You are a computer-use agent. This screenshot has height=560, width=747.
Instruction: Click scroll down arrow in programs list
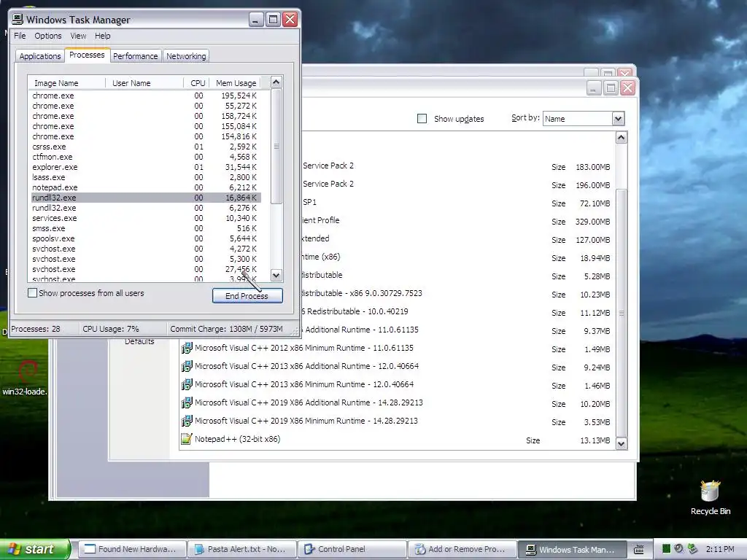tap(622, 444)
